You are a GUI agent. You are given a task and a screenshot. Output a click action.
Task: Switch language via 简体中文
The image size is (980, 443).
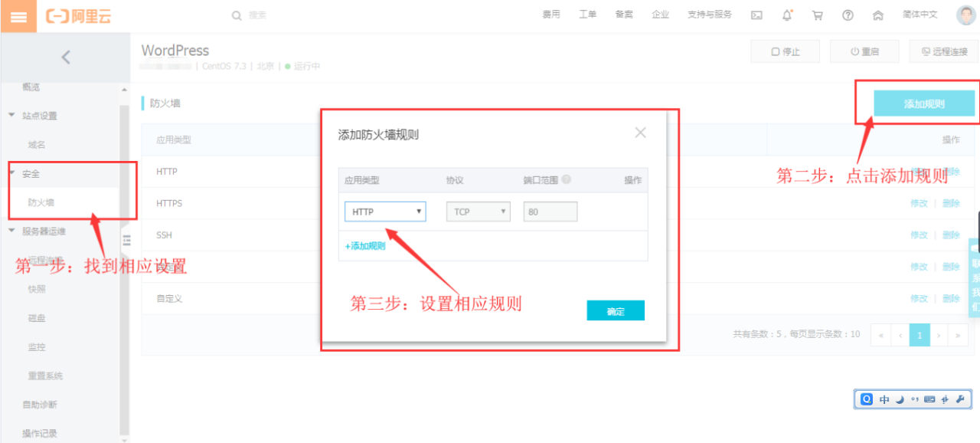tap(920, 15)
